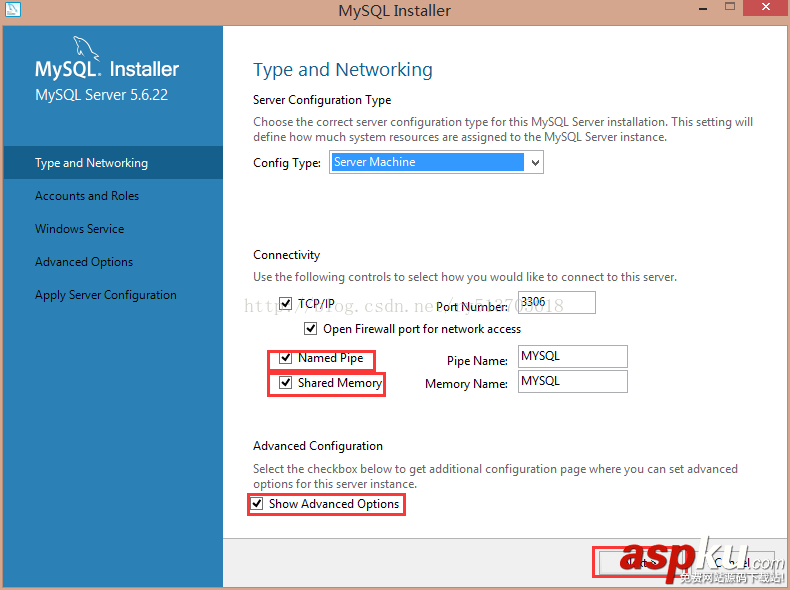Click the Memory Name: label

pos(466,384)
